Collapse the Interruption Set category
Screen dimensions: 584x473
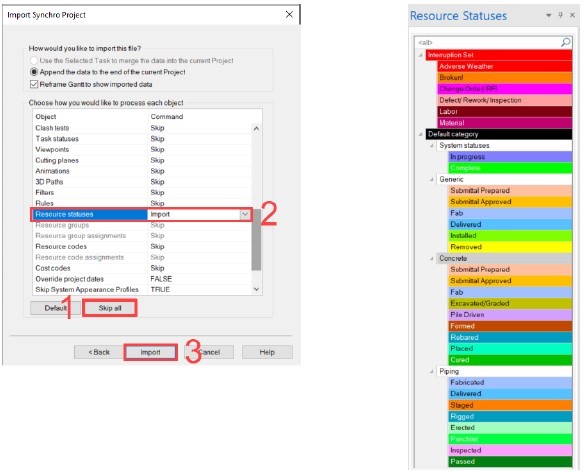pos(420,55)
